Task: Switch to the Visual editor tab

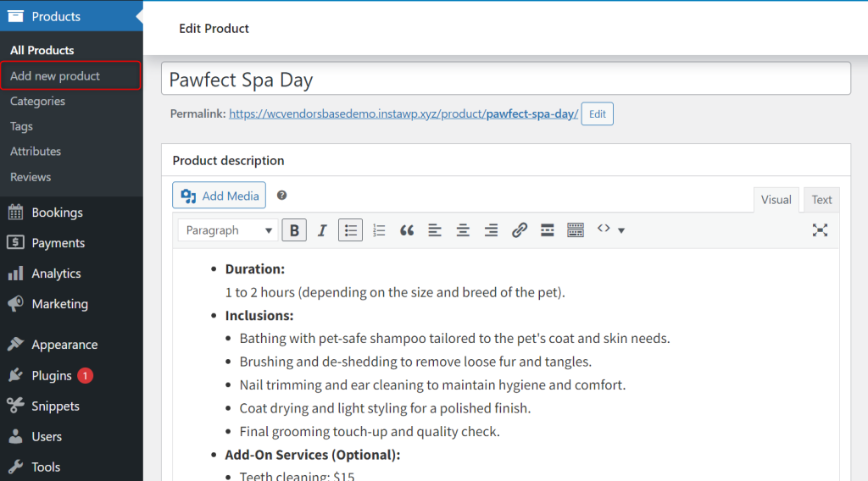Action: pyautogui.click(x=776, y=200)
